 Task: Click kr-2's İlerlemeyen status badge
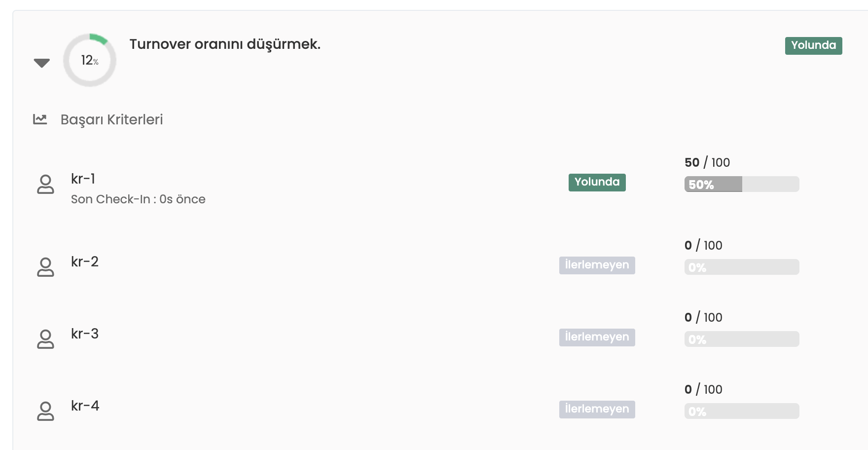point(597,265)
